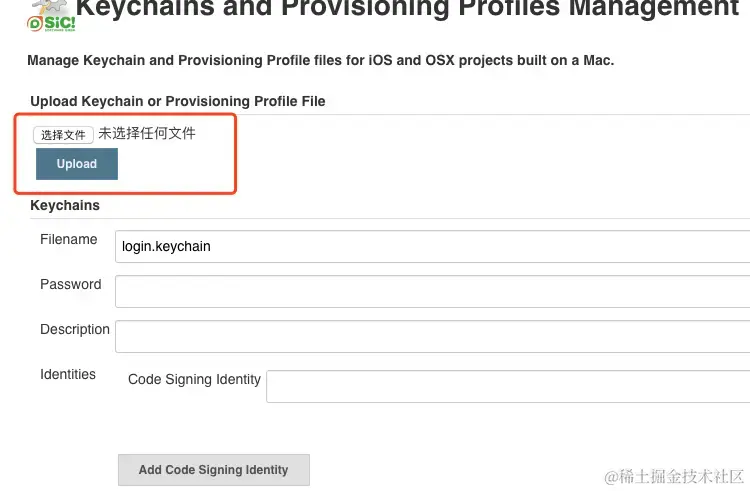Click the keychain icon beside the page title
The image size is (750, 491).
click(50, 6)
